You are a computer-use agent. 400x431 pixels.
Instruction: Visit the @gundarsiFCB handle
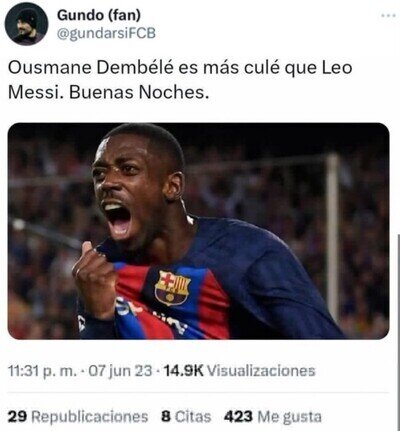(106, 34)
